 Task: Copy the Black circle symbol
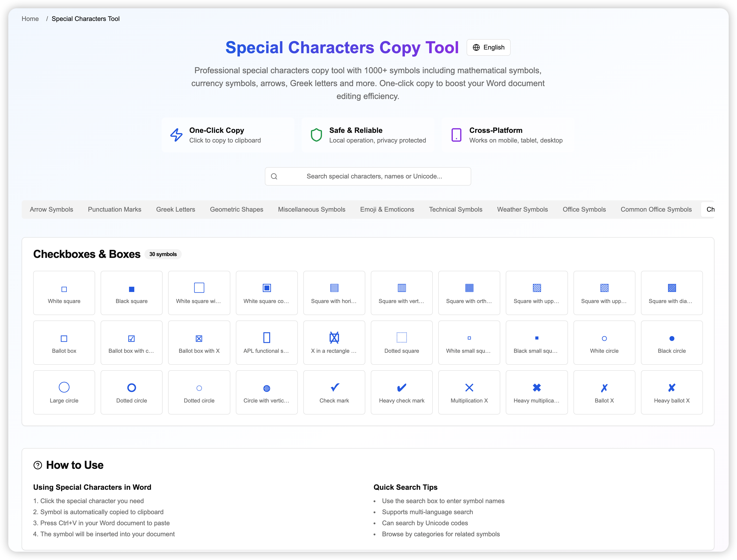672,342
